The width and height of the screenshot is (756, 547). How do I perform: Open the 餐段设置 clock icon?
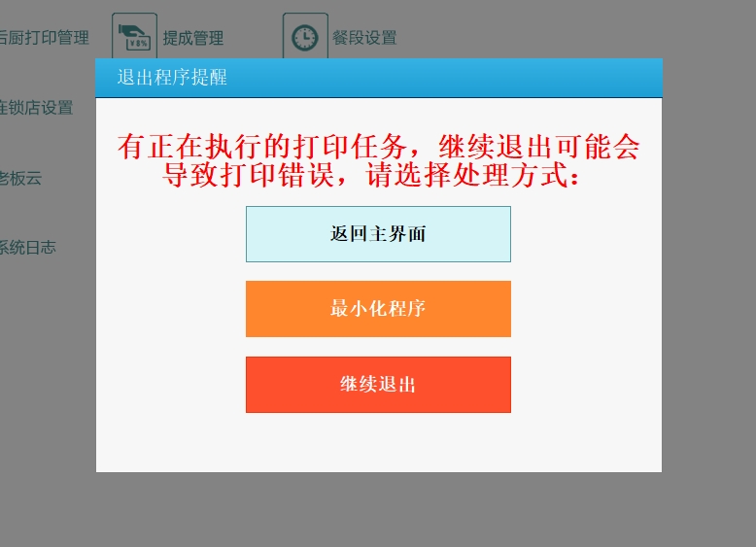coord(305,36)
